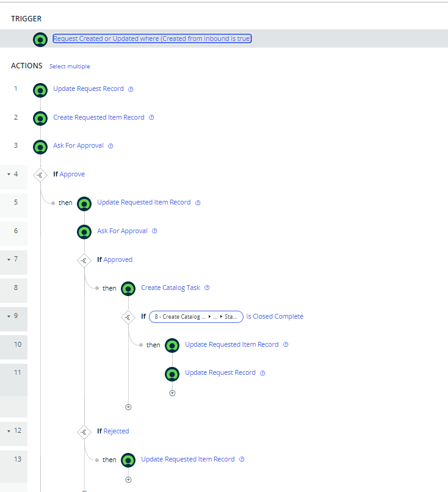The image size is (448, 492).
Task: Collapse step 7 using its arrow
Action: coord(9,259)
